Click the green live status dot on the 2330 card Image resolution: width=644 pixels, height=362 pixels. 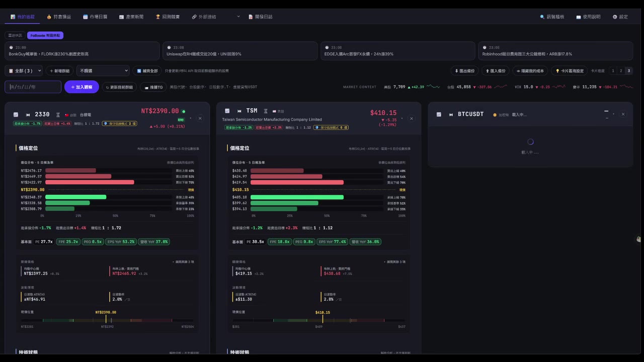(x=184, y=111)
